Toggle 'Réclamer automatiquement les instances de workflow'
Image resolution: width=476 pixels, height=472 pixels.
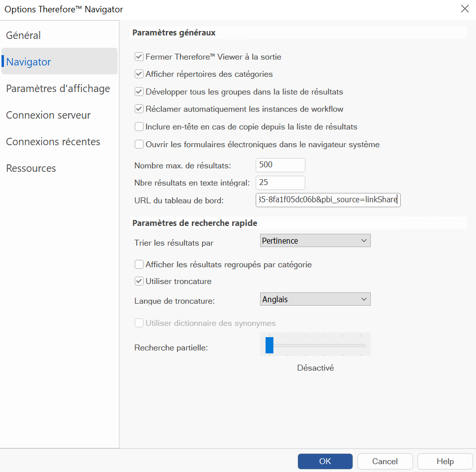coord(139,109)
